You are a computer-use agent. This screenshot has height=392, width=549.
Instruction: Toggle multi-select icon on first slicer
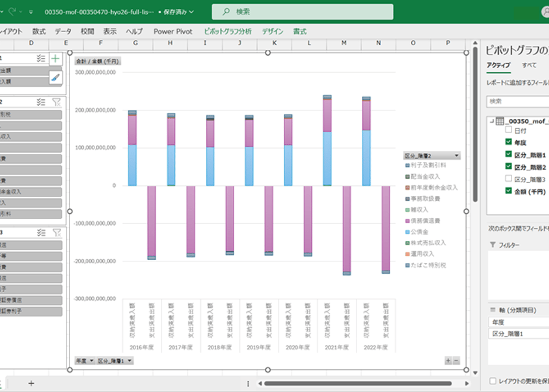41,58
